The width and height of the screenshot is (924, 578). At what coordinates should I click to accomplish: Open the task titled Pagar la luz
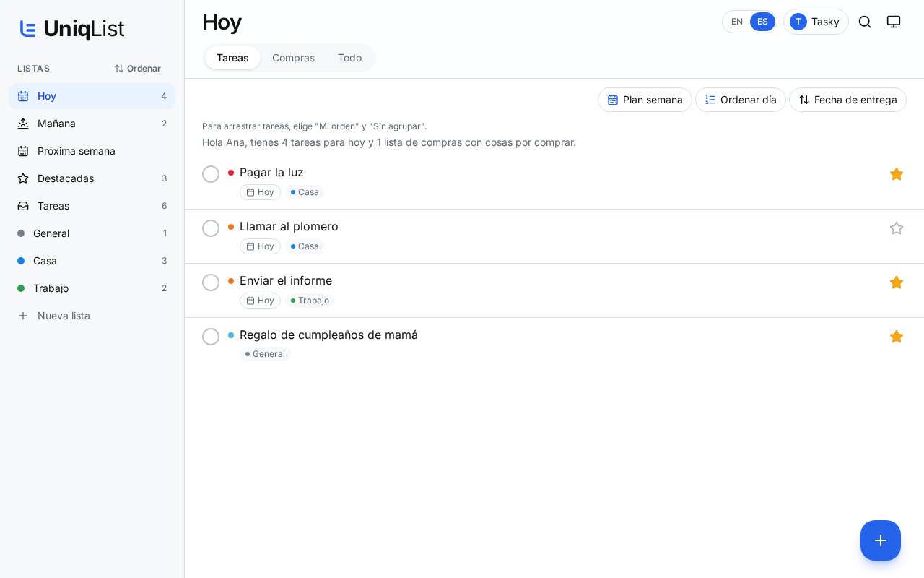pos(271,172)
